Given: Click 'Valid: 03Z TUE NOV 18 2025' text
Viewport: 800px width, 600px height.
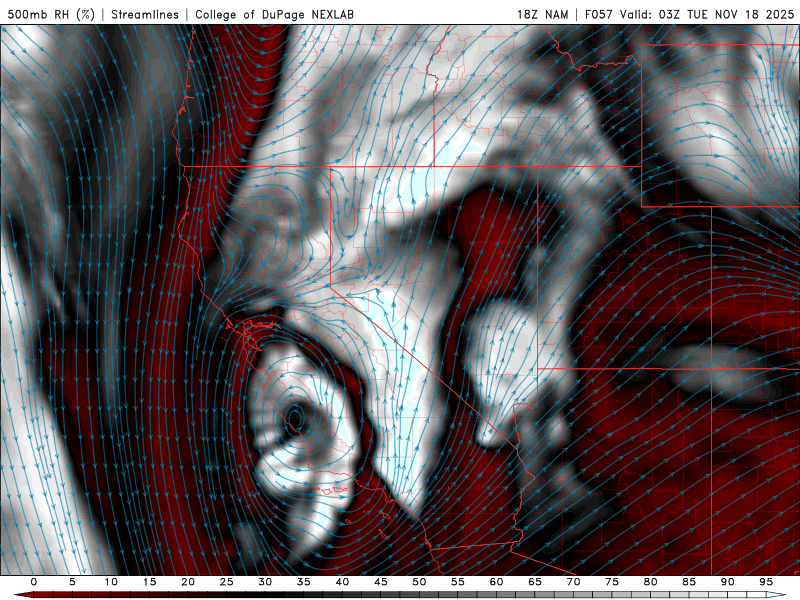Looking at the screenshot, I should [707, 14].
